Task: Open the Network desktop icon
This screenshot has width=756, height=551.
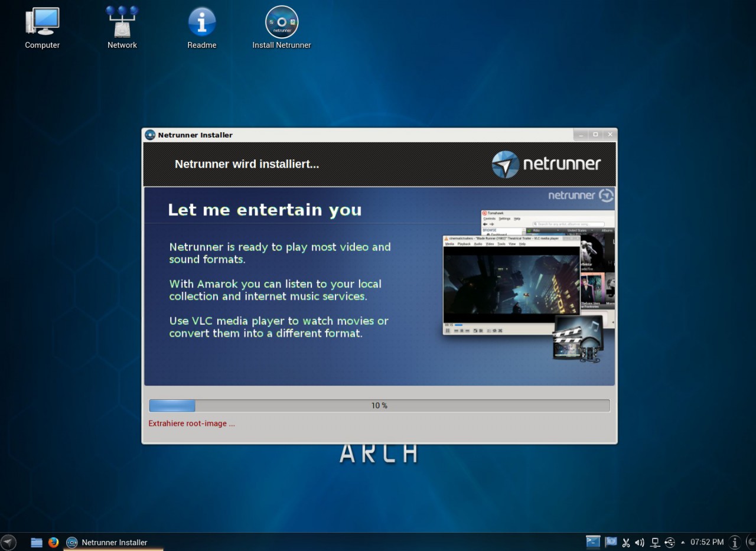Action: [x=122, y=27]
